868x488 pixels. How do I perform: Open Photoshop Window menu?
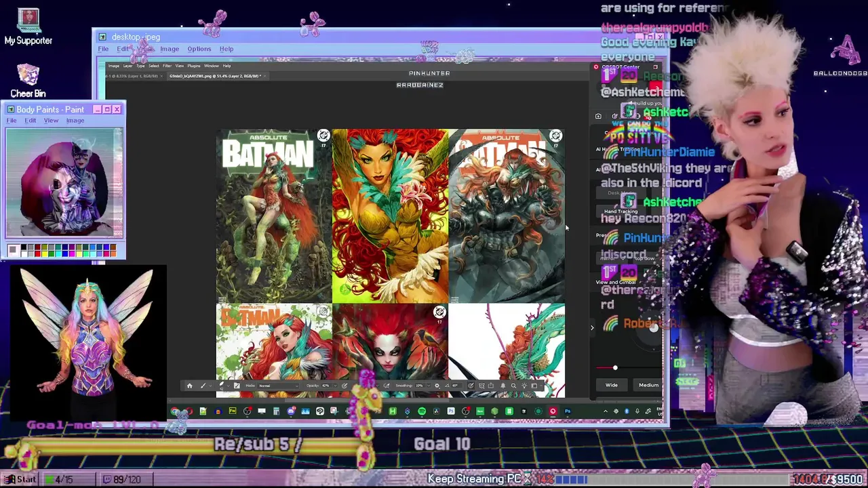(x=212, y=66)
